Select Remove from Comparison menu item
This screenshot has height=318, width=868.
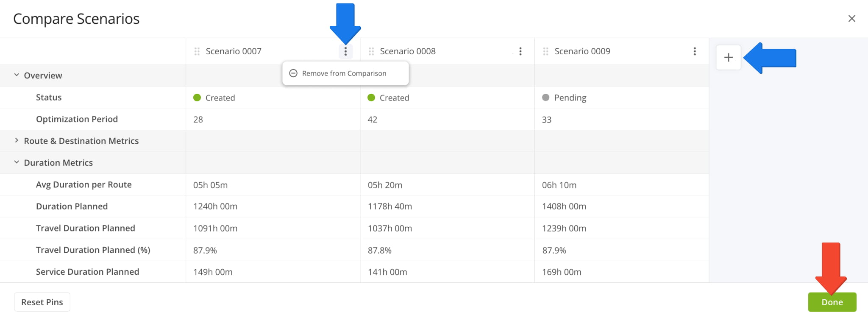344,73
